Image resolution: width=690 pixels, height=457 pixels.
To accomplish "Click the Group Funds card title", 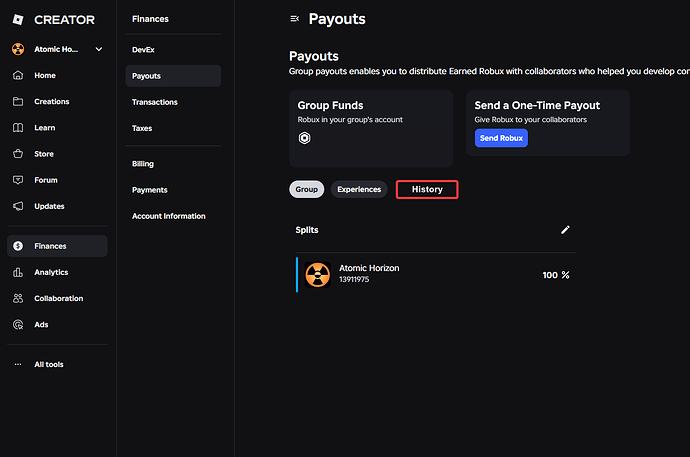I will click(x=330, y=105).
